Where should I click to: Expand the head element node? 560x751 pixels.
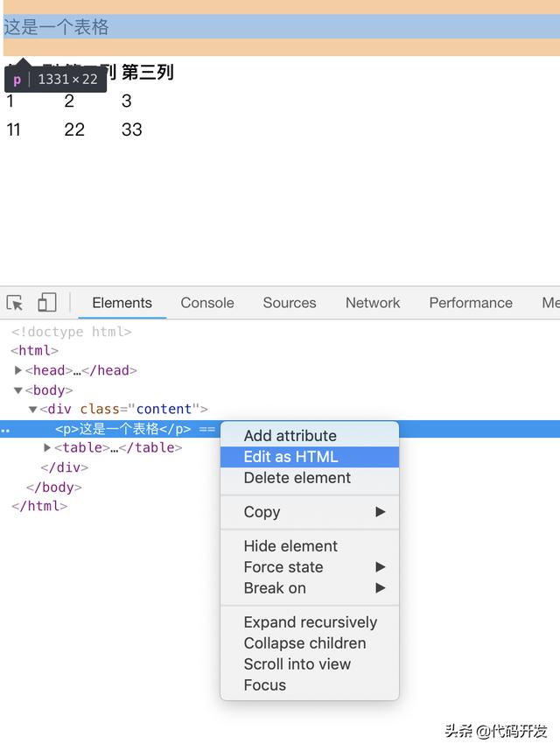tap(18, 370)
